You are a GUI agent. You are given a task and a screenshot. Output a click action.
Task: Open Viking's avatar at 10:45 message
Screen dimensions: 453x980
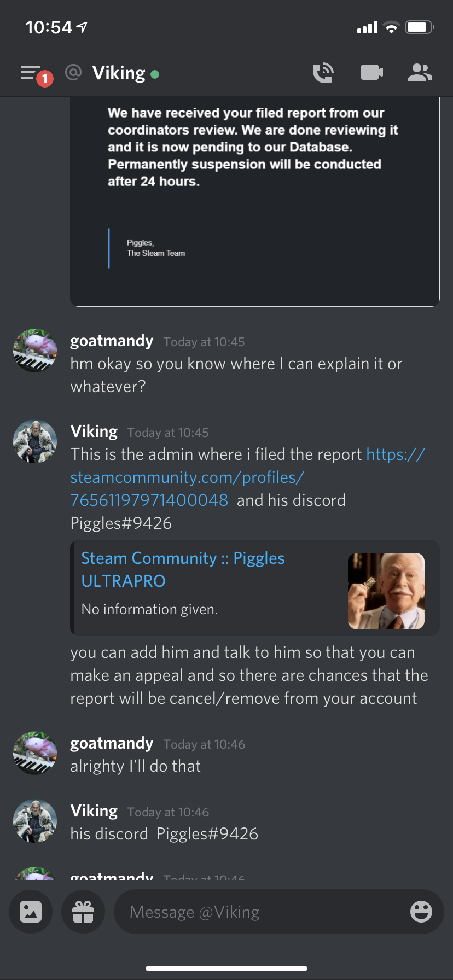point(35,441)
